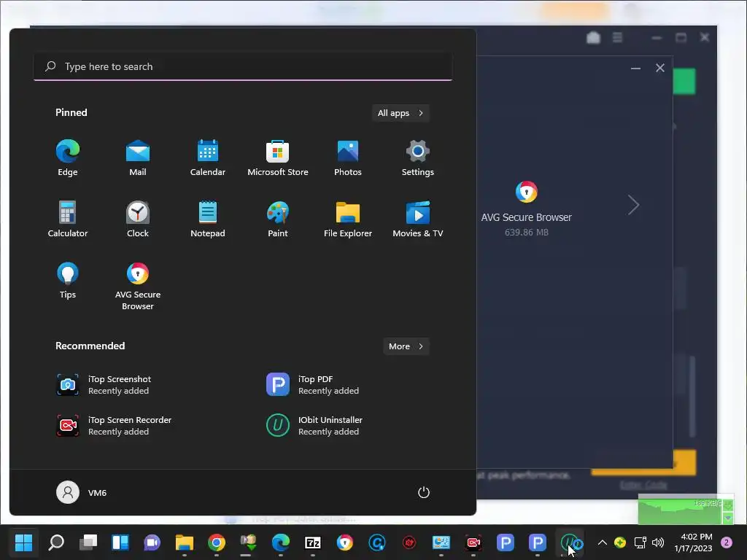Open Task View on the taskbar
Screen dimensions: 747x560
click(88, 542)
